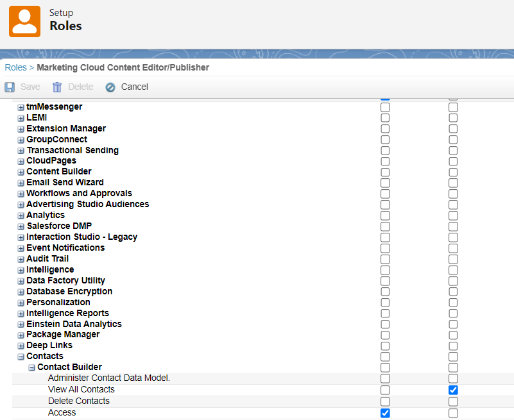Check first checkbox for CloudPages
The image size is (514, 420).
pos(385,162)
